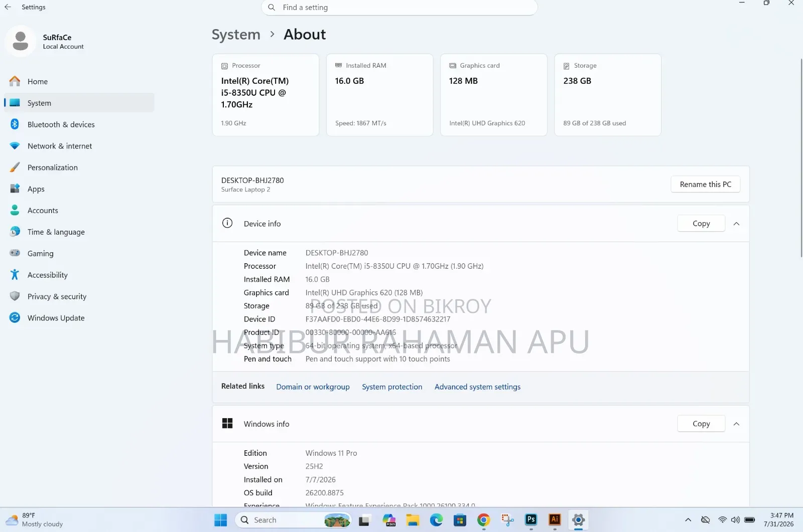The width and height of the screenshot is (803, 532).
Task: Click the sync-off tray icon
Action: [x=705, y=520]
